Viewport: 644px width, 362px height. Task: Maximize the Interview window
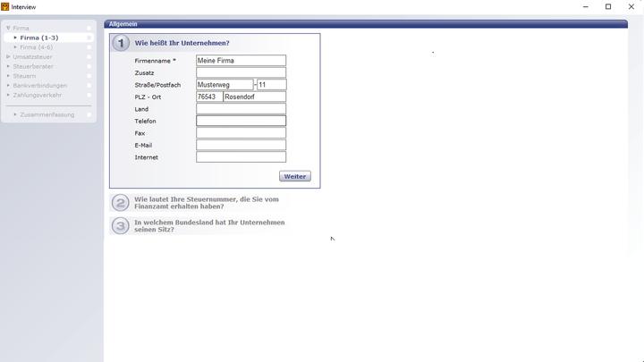click(608, 6)
